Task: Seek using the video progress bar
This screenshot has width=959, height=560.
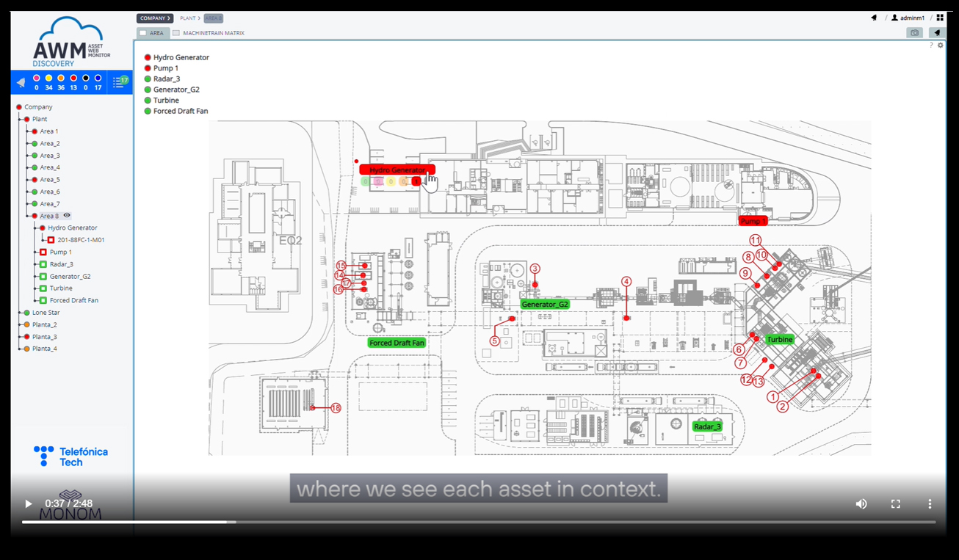Action: pyautogui.click(x=479, y=522)
